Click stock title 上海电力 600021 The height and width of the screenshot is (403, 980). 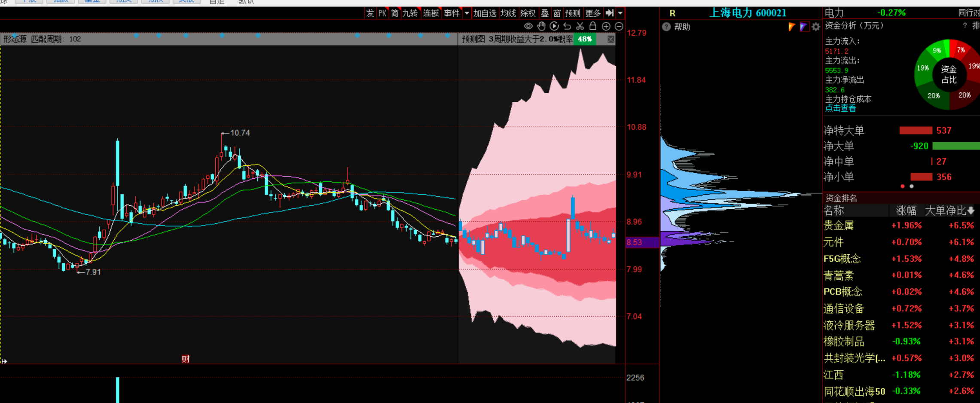(x=748, y=13)
